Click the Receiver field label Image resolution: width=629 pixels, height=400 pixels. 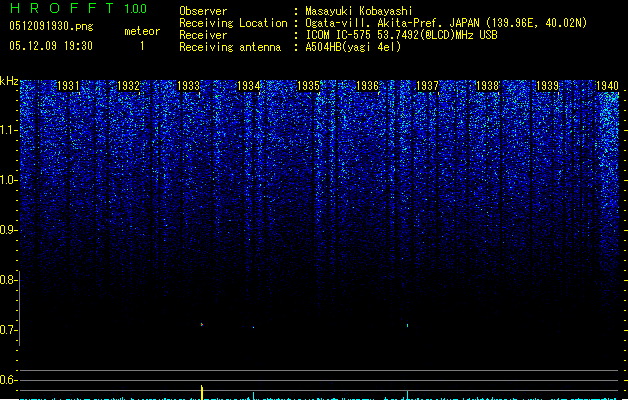tap(203, 35)
